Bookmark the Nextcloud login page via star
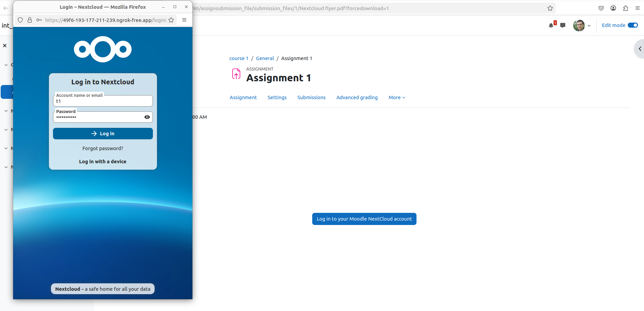The height and width of the screenshot is (311, 644). 171,20
